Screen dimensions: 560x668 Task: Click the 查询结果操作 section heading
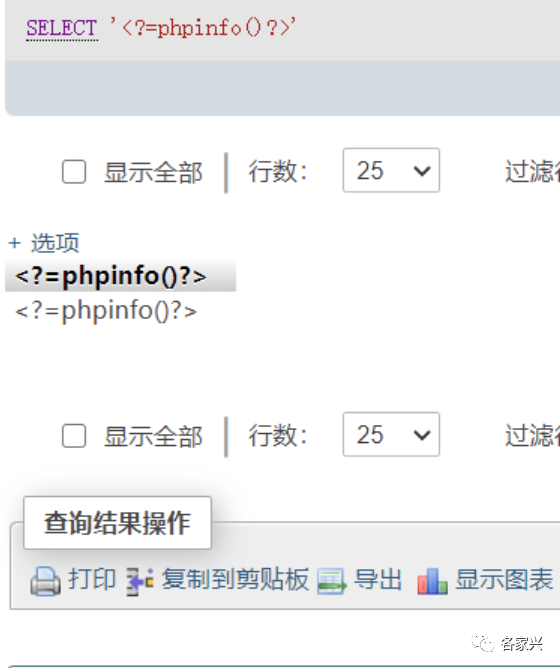click(x=117, y=523)
